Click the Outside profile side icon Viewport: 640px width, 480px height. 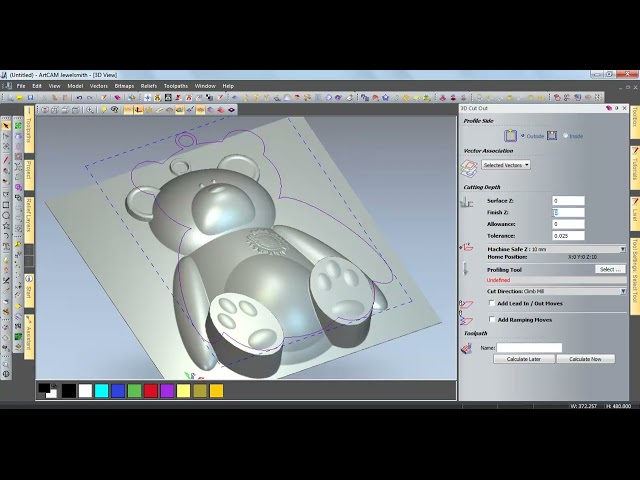click(510, 136)
